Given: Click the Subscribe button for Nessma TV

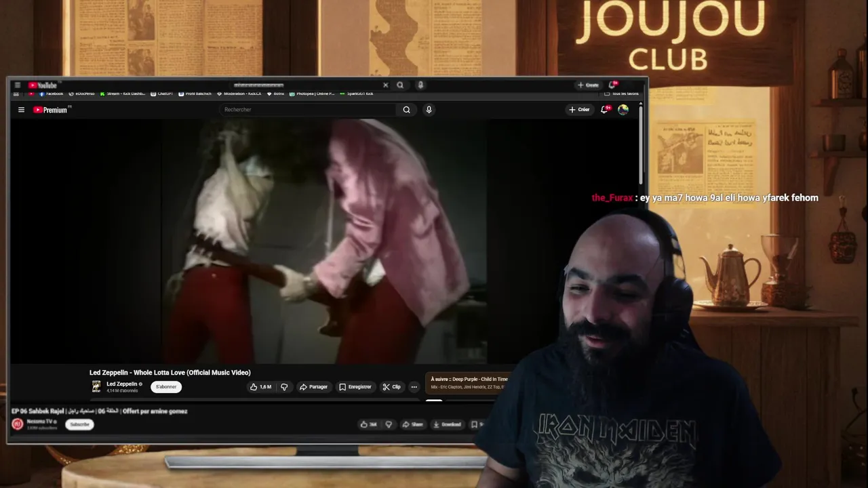Looking at the screenshot, I should [79, 424].
